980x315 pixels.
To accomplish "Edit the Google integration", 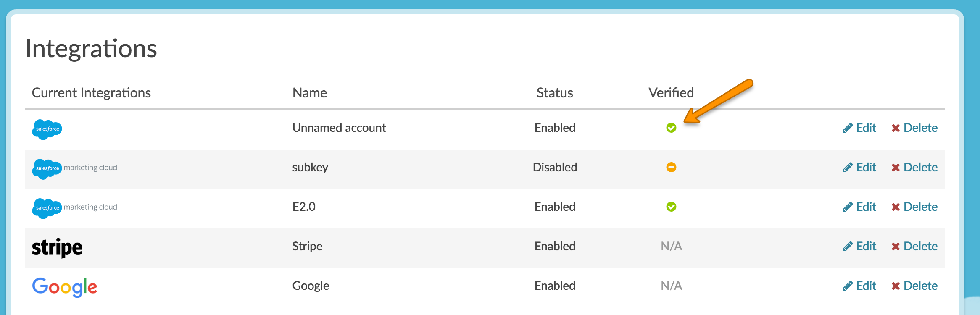I will (859, 286).
